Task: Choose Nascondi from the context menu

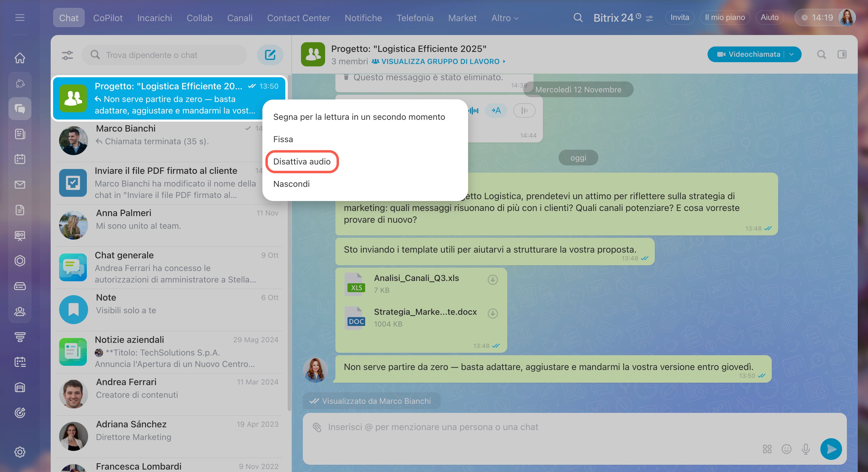Action: [x=291, y=184]
